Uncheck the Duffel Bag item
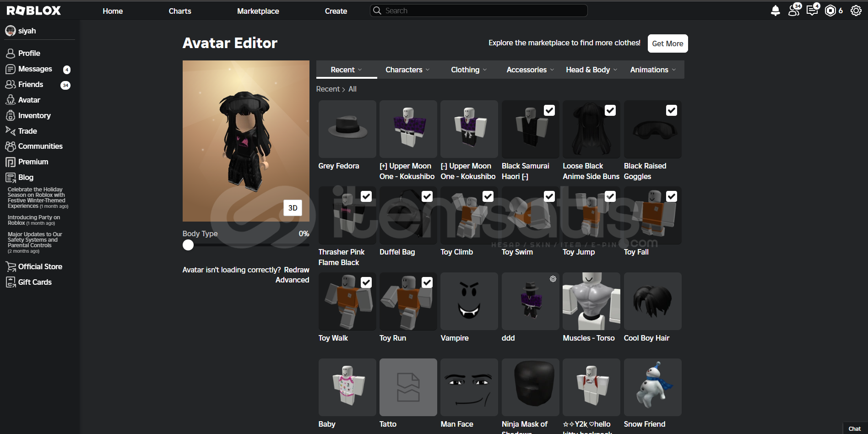The height and width of the screenshot is (434, 868). (x=427, y=196)
